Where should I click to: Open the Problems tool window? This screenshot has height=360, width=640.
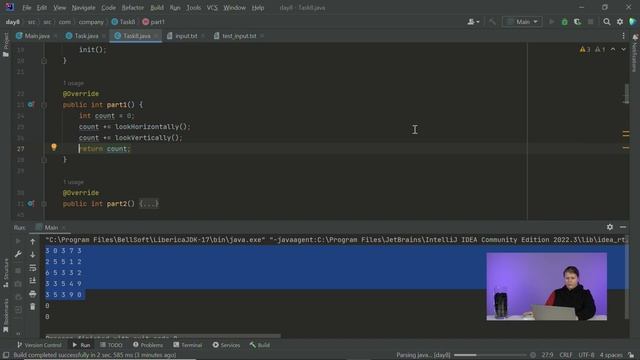pos(148,345)
